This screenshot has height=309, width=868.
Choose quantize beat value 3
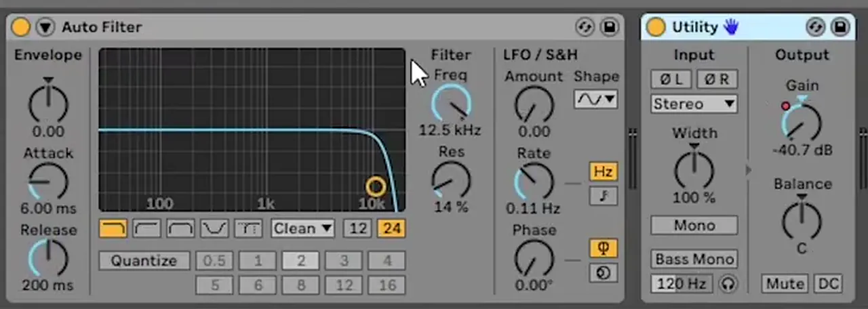344,261
